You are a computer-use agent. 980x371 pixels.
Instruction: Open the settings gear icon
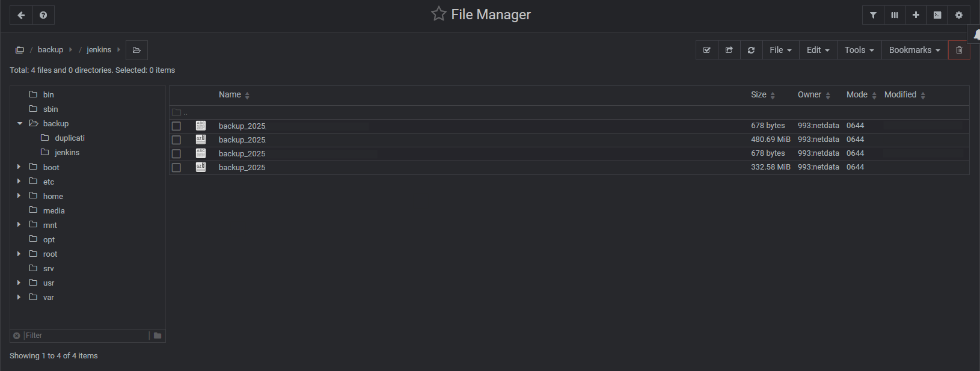959,15
